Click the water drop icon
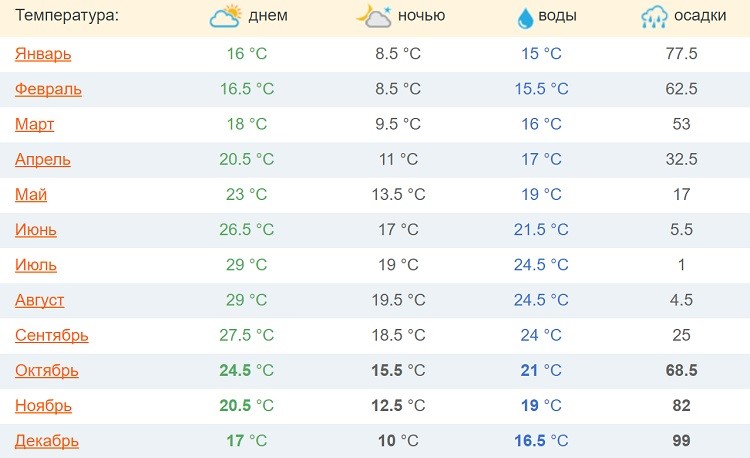 (525, 18)
